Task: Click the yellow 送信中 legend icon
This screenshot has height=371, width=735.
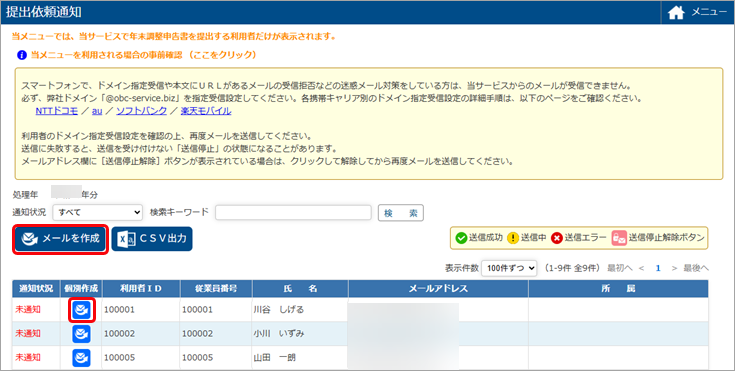Action: [513, 238]
